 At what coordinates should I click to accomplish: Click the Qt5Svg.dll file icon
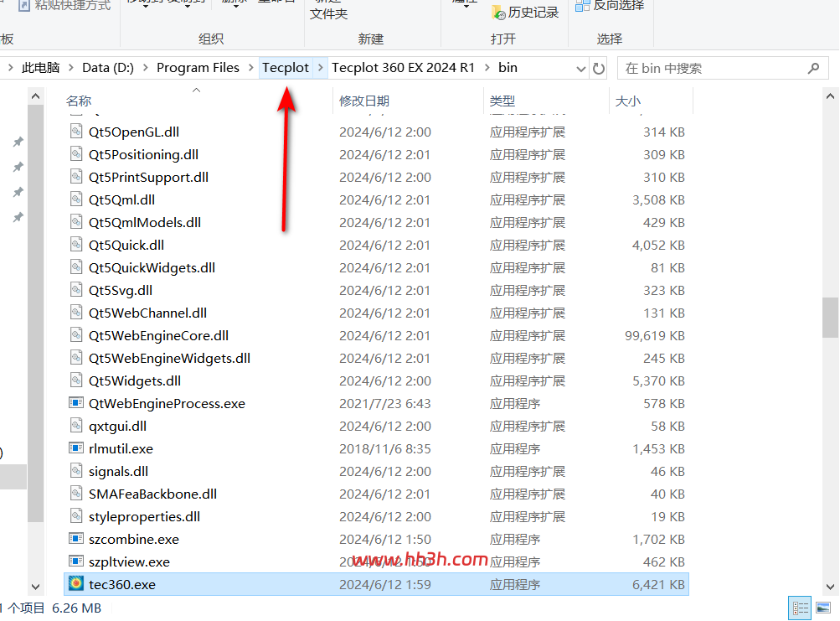click(76, 290)
